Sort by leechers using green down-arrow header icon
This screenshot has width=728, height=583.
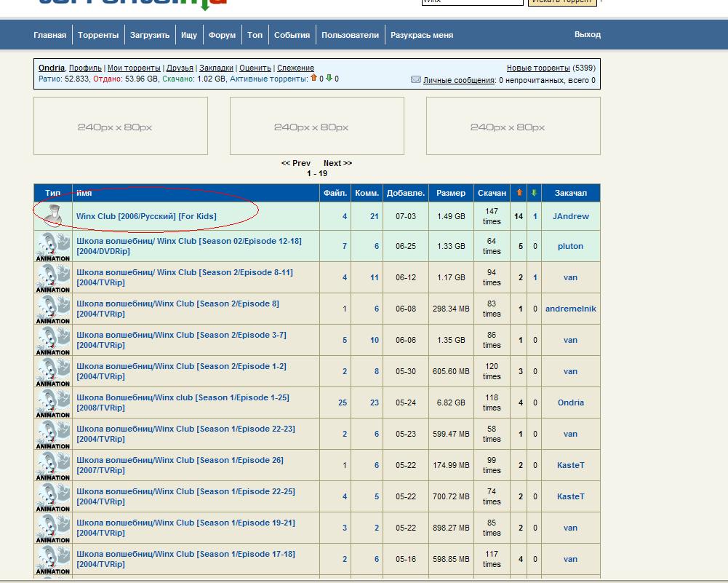(x=534, y=192)
